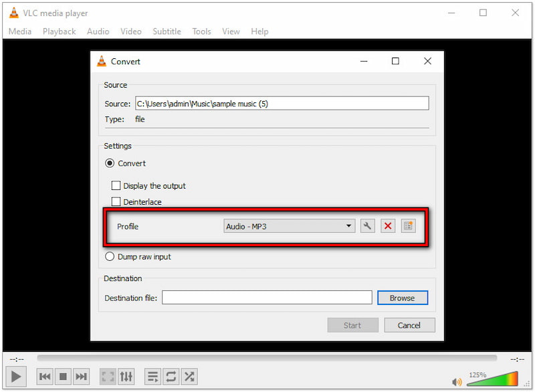Toggle fullscreen video mode
Viewport: 535px width, 392px height.
tap(108, 377)
